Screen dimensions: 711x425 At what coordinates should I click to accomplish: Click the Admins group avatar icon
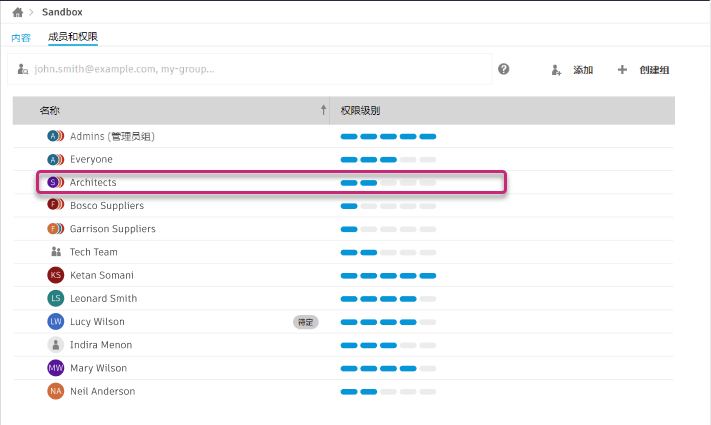[55, 136]
